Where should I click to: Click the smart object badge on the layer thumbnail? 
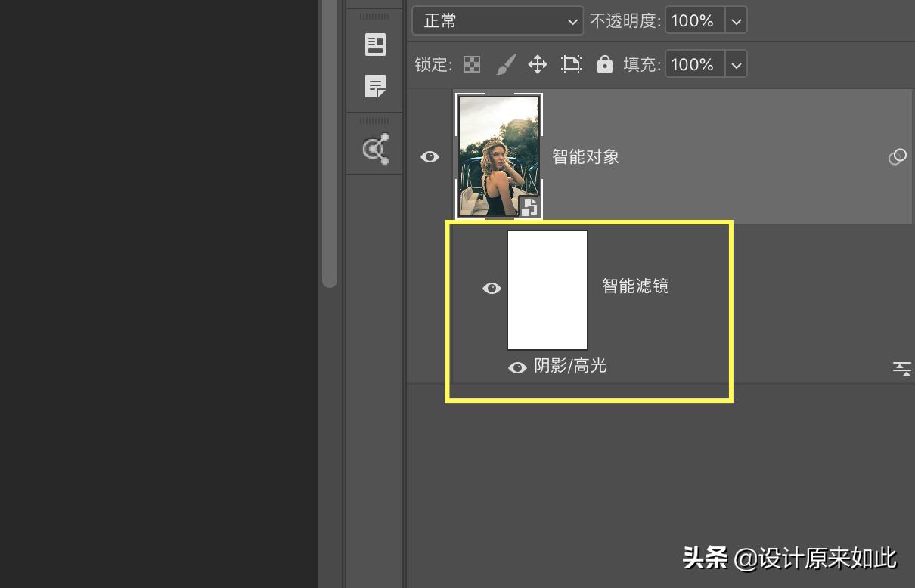click(x=530, y=207)
